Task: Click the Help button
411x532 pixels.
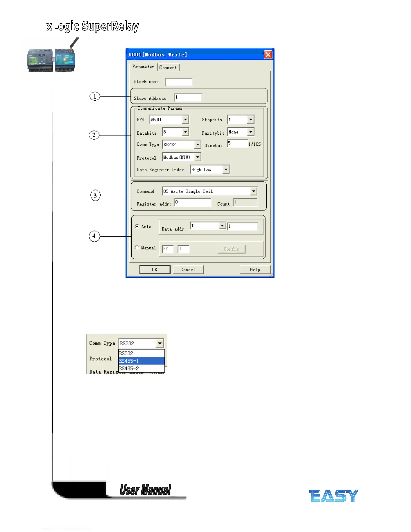Action: pos(255,270)
